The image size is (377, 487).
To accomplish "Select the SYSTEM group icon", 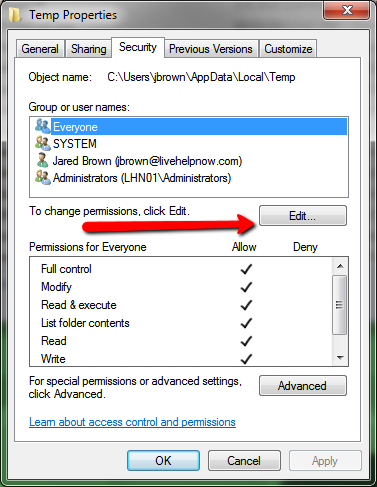I will point(43,143).
